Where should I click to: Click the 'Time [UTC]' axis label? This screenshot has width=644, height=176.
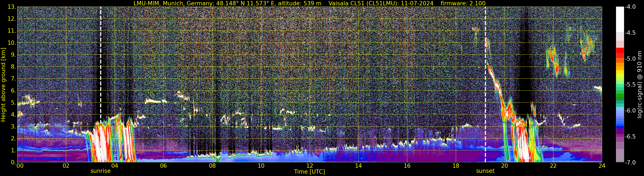[x=310, y=172]
